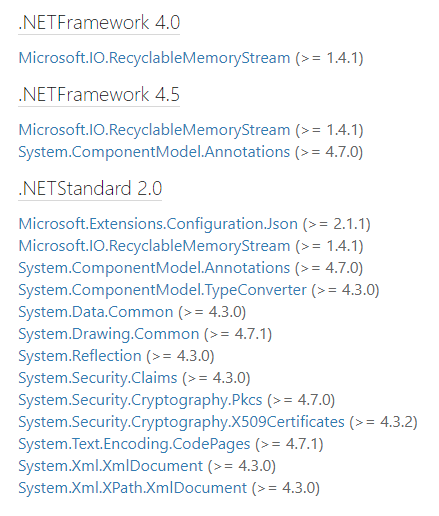
Task: Open System.Text.Encoding.CodePages package link
Action: point(134,444)
